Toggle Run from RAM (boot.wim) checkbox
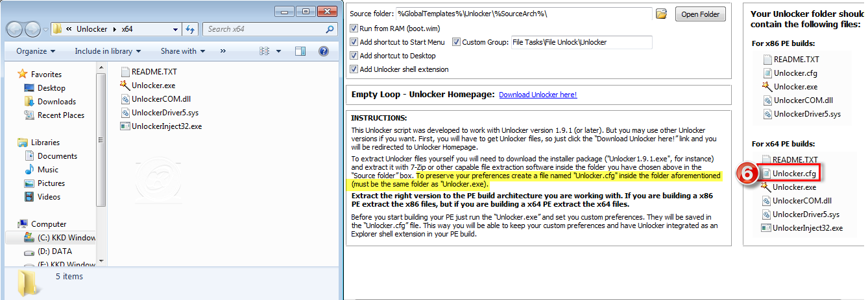This screenshot has height=300, width=868. click(x=354, y=29)
